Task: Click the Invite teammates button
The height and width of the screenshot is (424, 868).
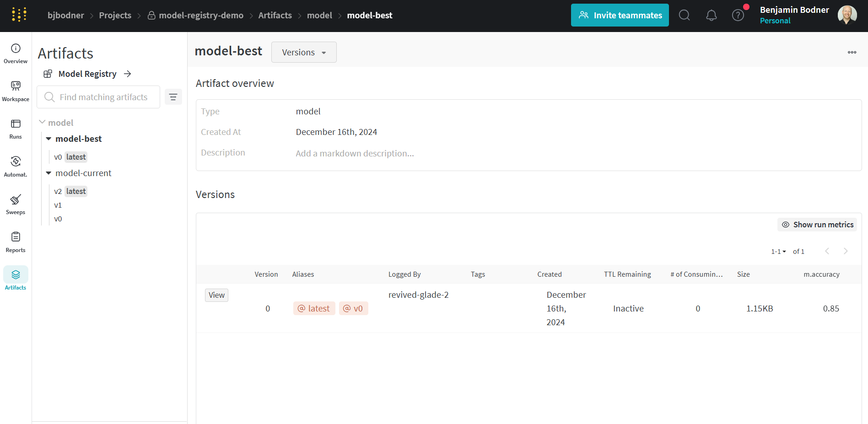Action: pos(620,15)
